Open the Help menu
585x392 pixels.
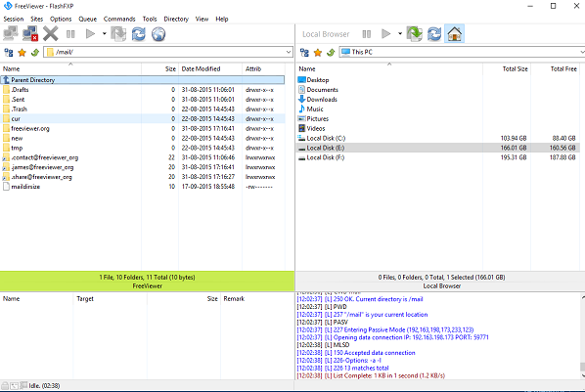[222, 19]
